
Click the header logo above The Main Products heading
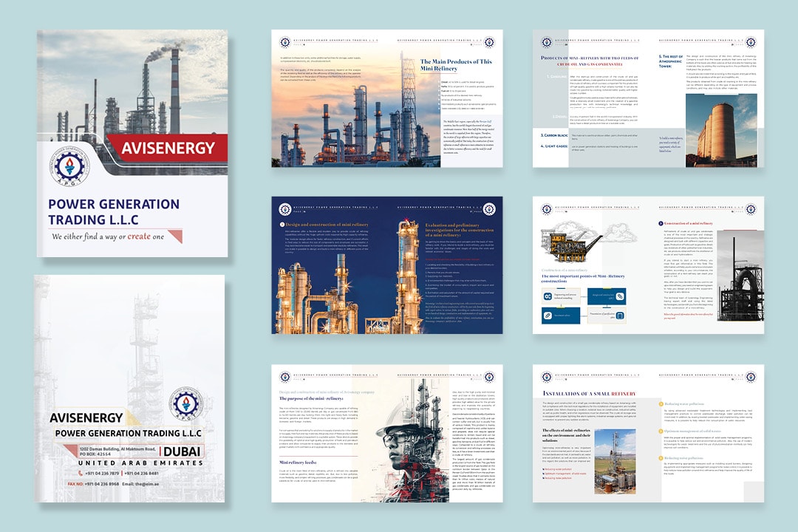pyautogui.click(x=489, y=42)
